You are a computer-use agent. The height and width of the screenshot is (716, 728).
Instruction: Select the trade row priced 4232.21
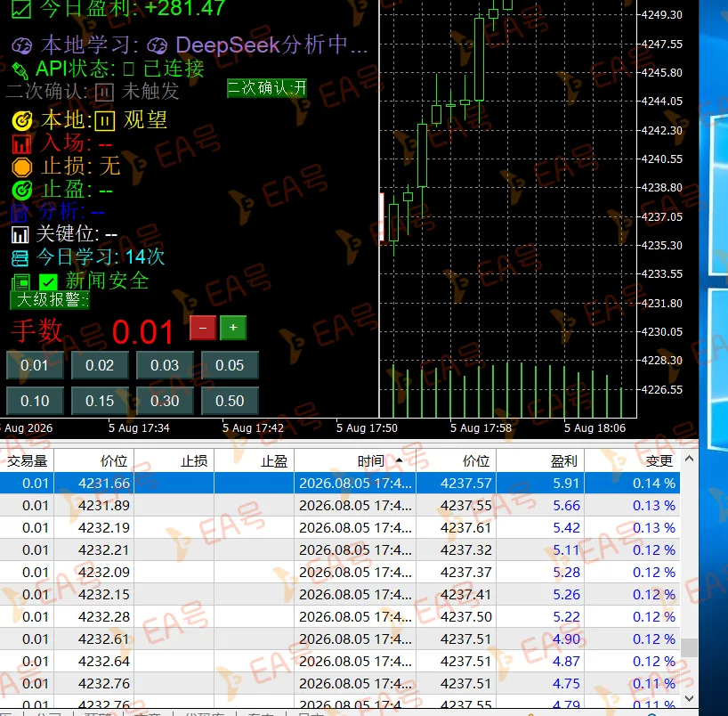[x=340, y=549]
